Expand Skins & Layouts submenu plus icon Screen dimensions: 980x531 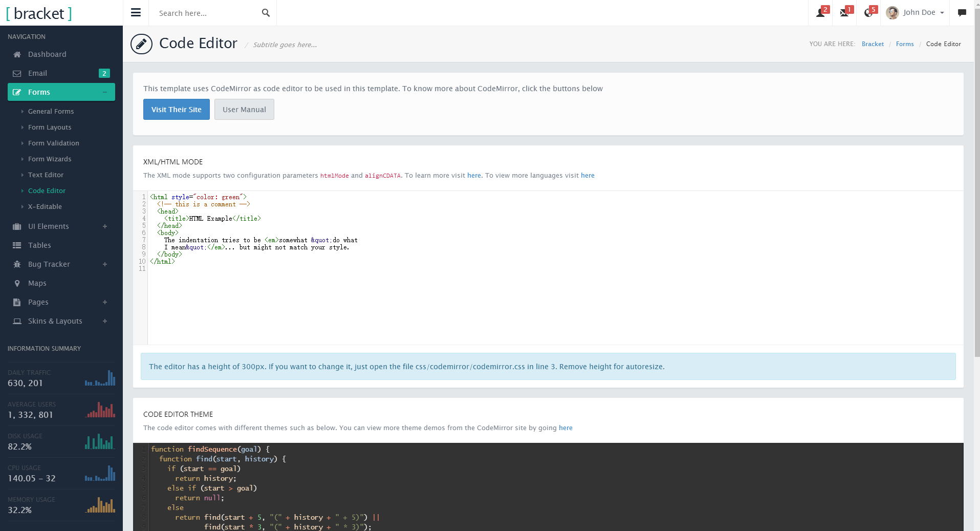click(105, 321)
